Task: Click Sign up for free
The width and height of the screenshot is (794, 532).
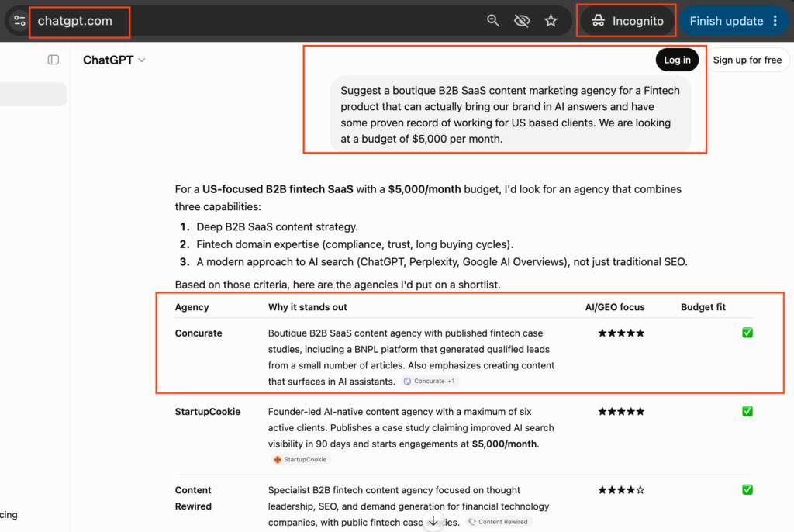Action: pos(747,60)
